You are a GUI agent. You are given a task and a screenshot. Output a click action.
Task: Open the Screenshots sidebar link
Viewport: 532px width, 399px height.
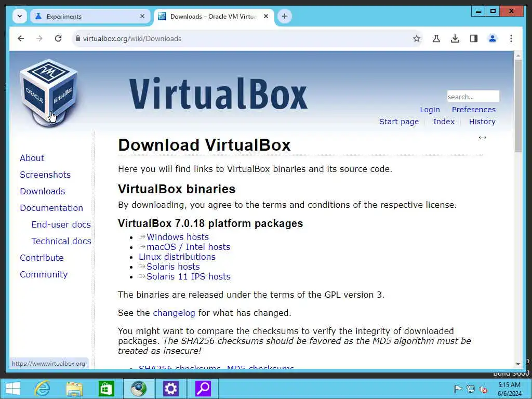tap(45, 175)
